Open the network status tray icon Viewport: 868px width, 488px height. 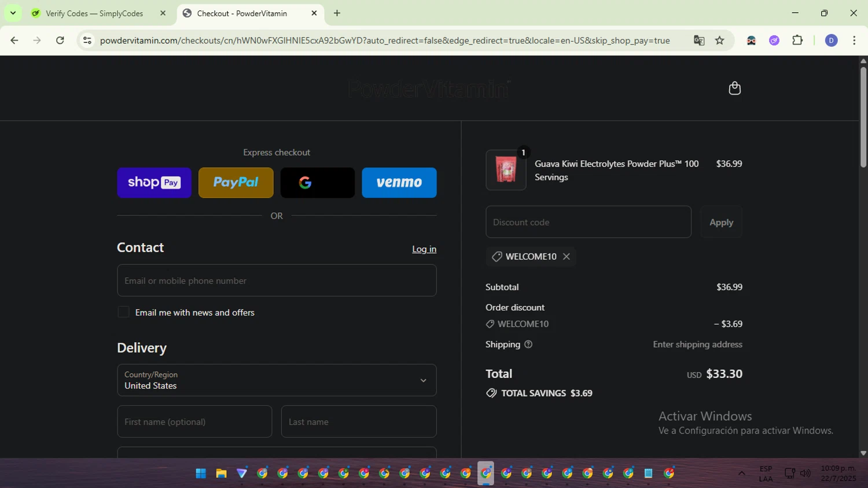pos(789,474)
